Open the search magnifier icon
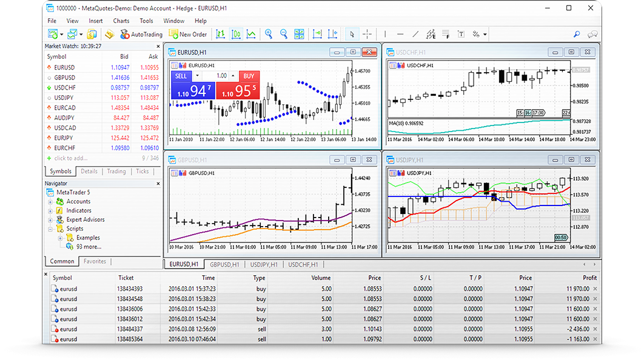Screen dimensions: 644x360 (577, 34)
